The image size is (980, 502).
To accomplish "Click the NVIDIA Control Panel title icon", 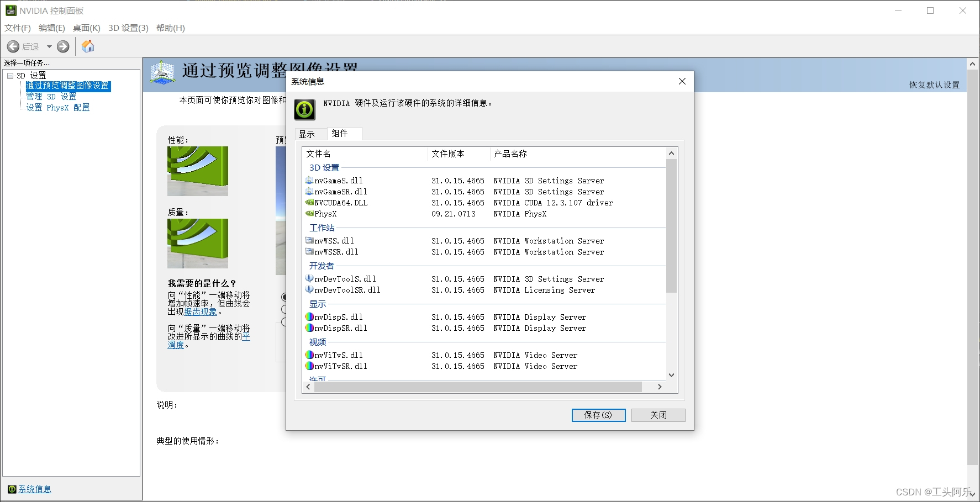I will point(10,10).
